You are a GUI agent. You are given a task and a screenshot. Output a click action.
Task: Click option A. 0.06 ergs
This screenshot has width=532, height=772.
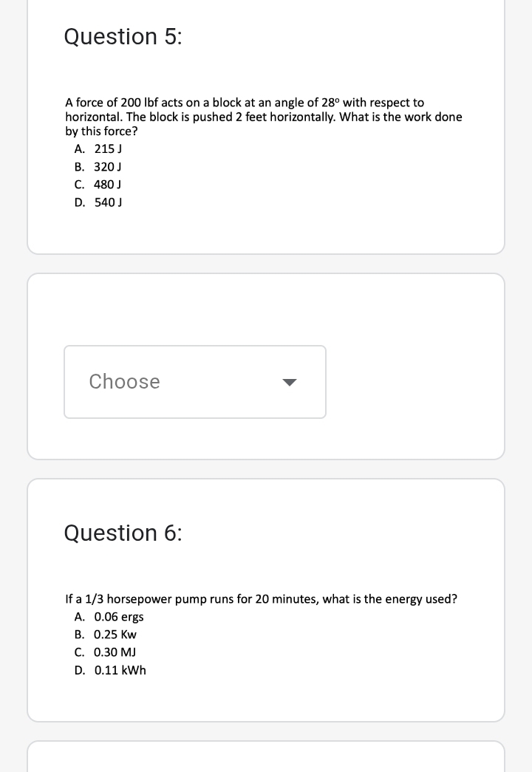click(109, 617)
